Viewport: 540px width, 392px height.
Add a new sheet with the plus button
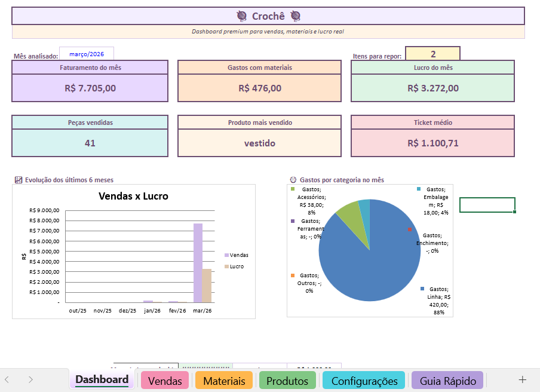pos(523,379)
